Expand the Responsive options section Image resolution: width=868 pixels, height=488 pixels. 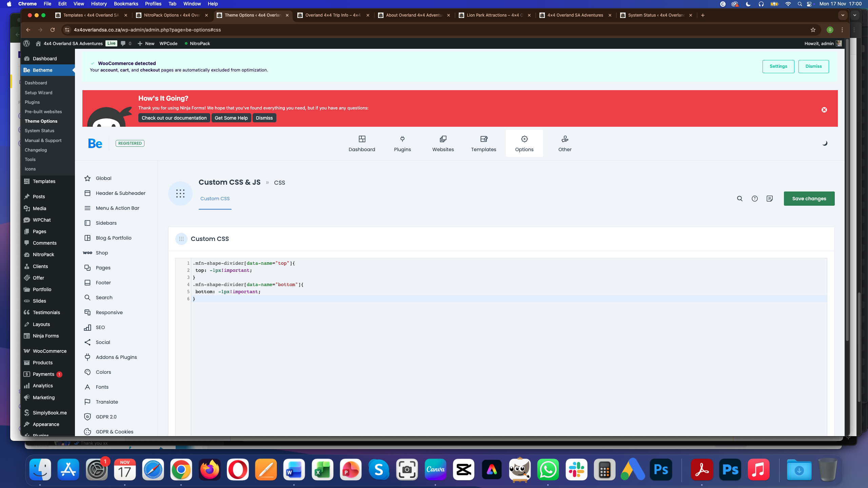[x=109, y=312]
